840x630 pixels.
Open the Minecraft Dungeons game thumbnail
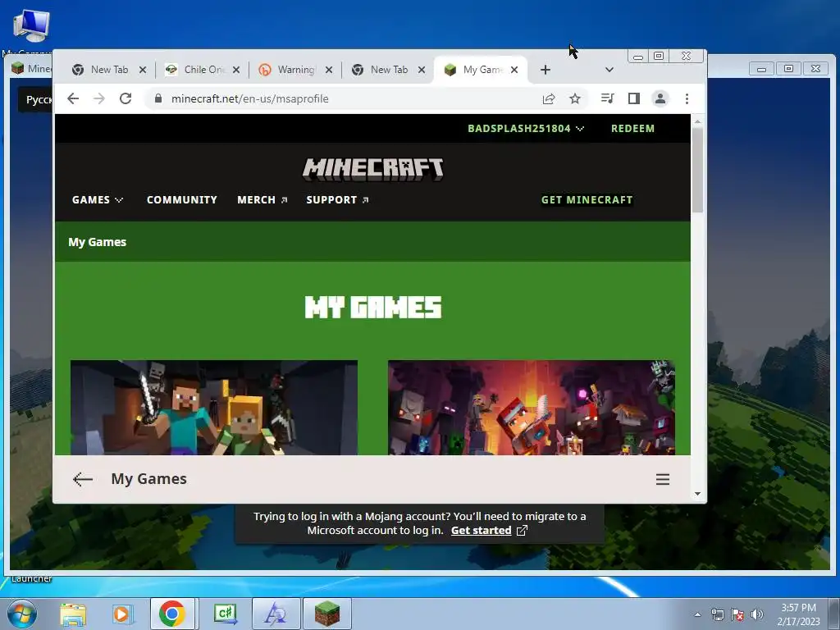pyautogui.click(x=532, y=408)
